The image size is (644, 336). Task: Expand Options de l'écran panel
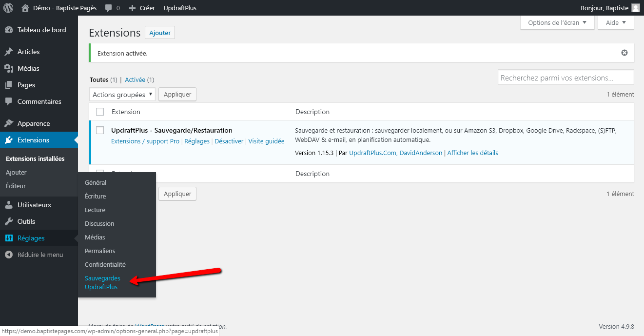click(557, 22)
